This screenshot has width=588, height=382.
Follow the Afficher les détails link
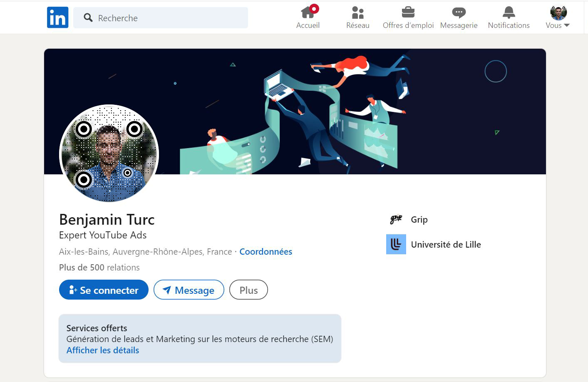pos(103,350)
